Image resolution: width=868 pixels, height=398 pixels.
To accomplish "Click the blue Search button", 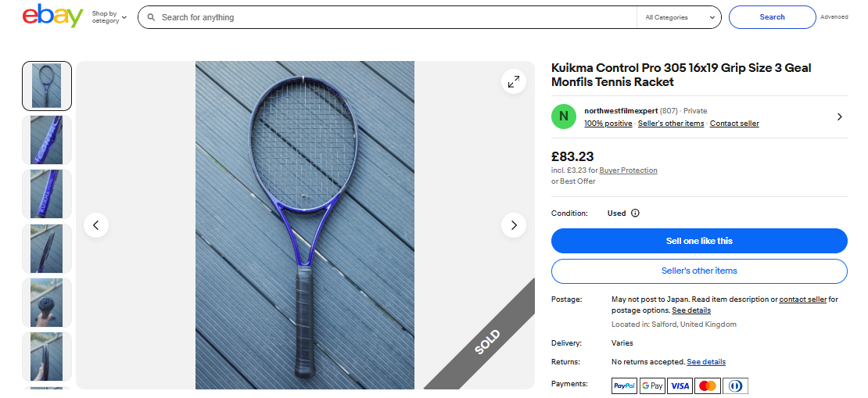I will (772, 17).
